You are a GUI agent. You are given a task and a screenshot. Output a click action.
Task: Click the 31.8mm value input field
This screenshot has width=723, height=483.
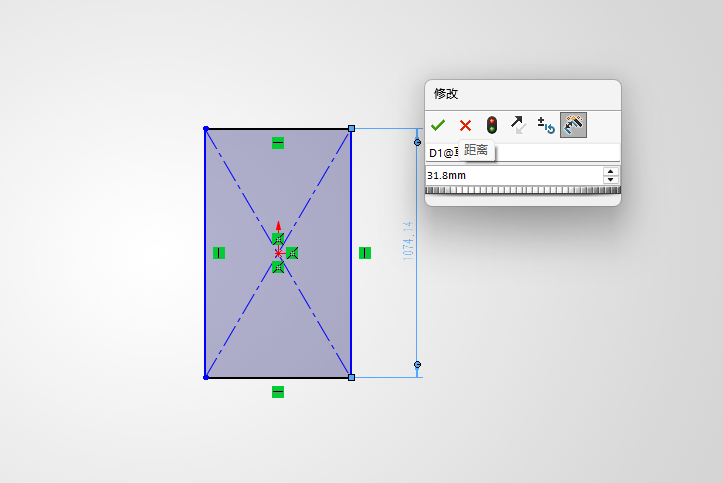514,175
